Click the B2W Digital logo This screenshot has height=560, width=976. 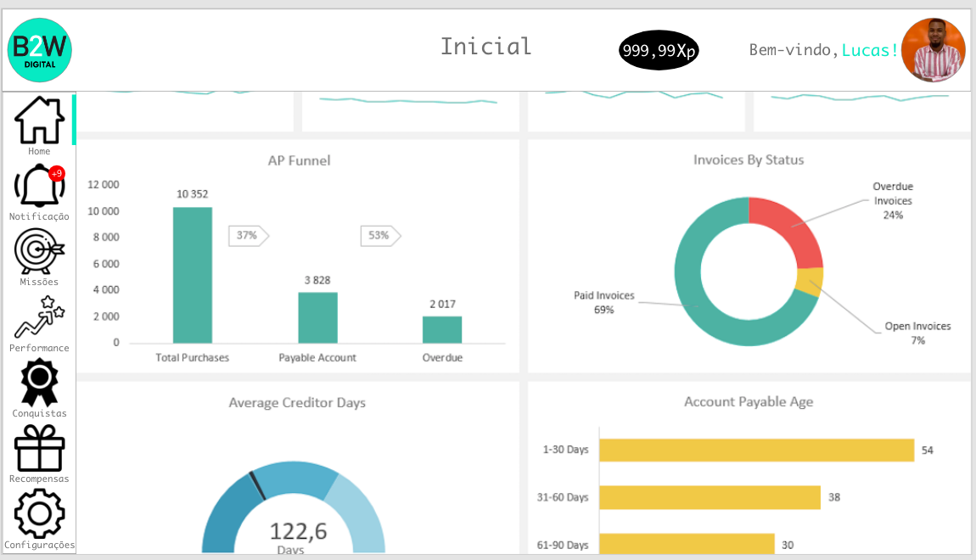click(x=39, y=50)
